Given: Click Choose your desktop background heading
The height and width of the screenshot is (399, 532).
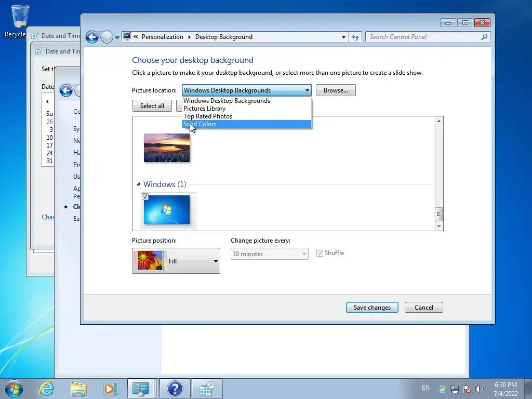Looking at the screenshot, I should (192, 60).
